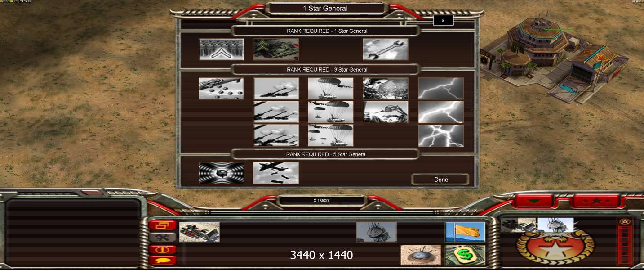Select lightning power level 3 icon
The image size is (644, 270).
click(x=441, y=135)
